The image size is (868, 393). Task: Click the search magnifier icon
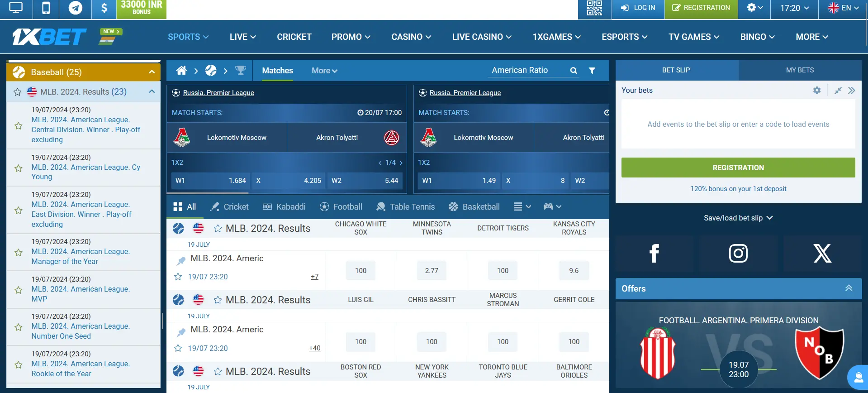(574, 71)
